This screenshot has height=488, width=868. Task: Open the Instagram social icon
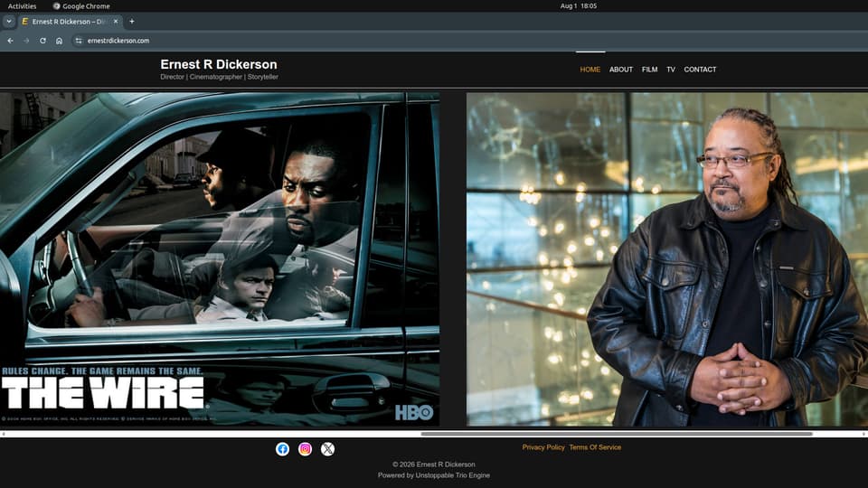(x=305, y=449)
